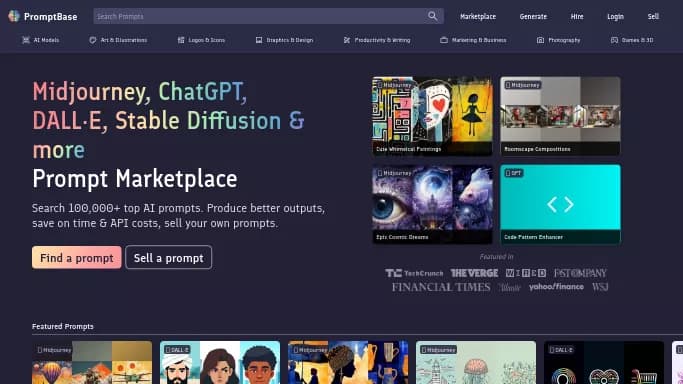Select the Graphics & Design category label
This screenshot has width=683, height=384.
(x=290, y=40)
